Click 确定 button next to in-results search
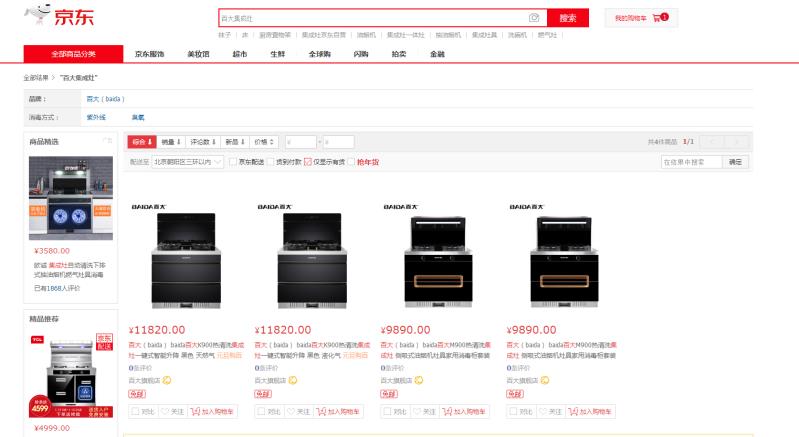The image size is (799, 437). [x=735, y=162]
